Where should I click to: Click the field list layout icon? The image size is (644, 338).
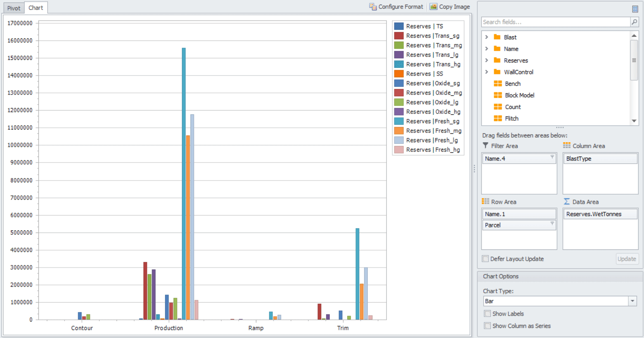635,9
